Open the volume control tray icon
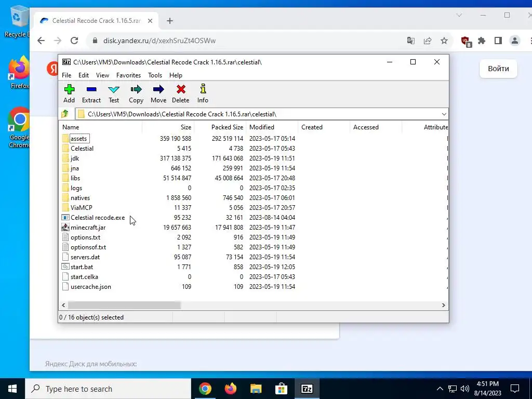 pyautogui.click(x=465, y=389)
